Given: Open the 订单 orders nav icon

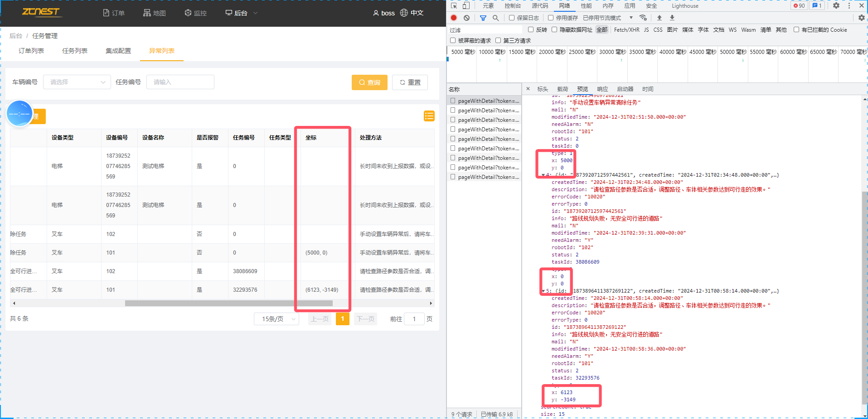Looking at the screenshot, I should (x=106, y=13).
